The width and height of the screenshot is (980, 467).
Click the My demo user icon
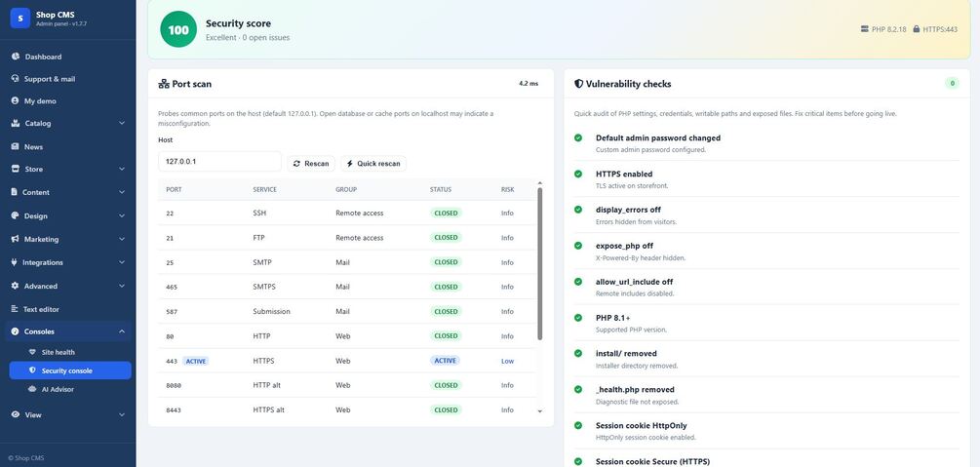point(15,100)
